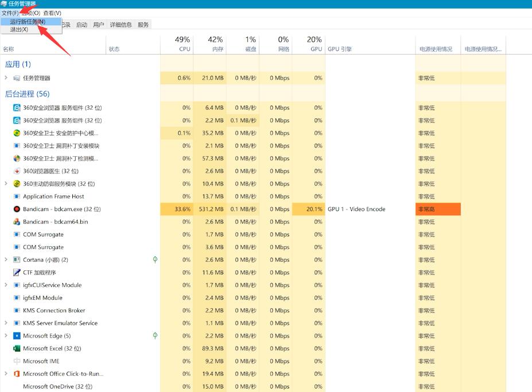Click KMS Connection Broker icon
Screen dimensions: 532x392
[x=17, y=311]
